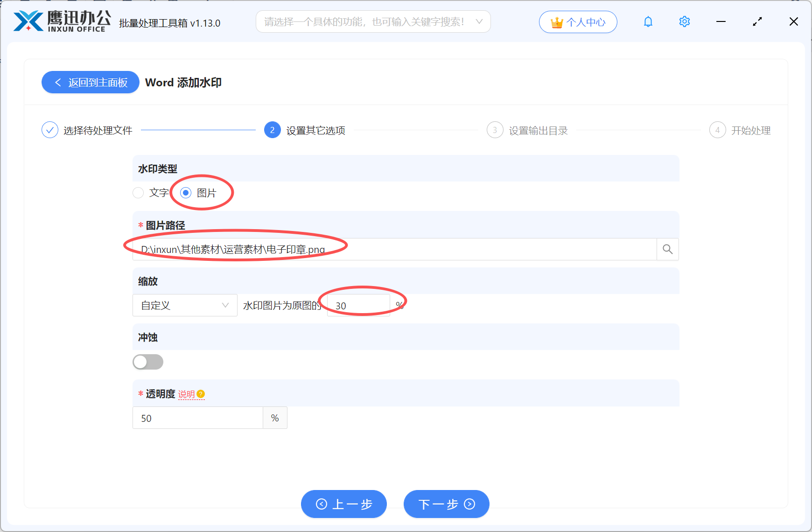Image resolution: width=812 pixels, height=532 pixels.
Task: Click the 透明度 50 input field
Action: (x=197, y=418)
